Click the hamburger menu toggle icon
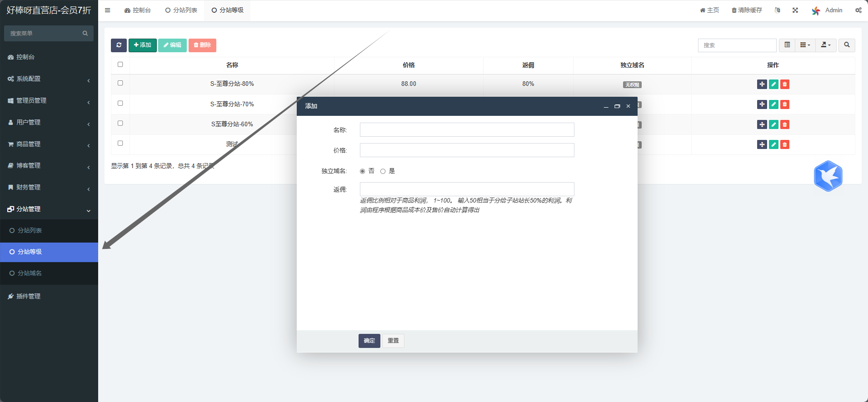Screen dimensions: 868x402 (108, 10)
